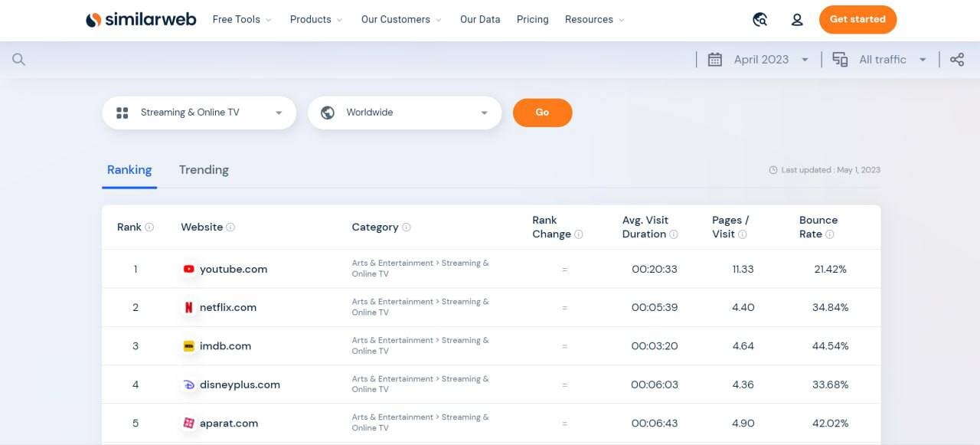980x445 pixels.
Task: Open the user account icon
Action: click(797, 20)
